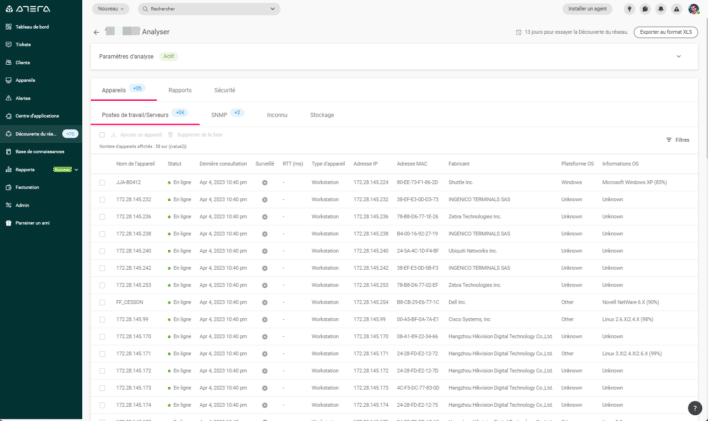
Task: Expand the Paramètres d'analyse panel
Action: click(679, 57)
